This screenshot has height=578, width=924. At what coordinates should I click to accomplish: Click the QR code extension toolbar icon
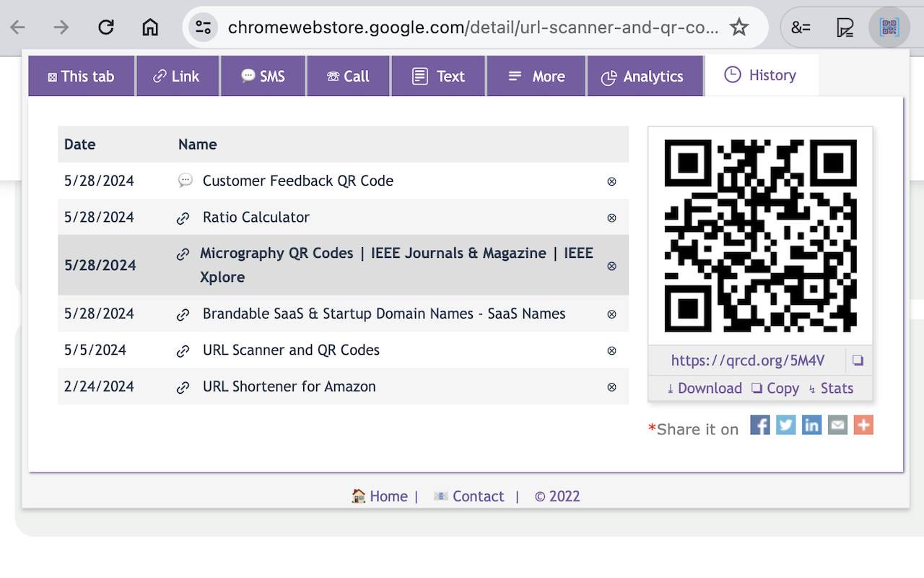point(889,27)
